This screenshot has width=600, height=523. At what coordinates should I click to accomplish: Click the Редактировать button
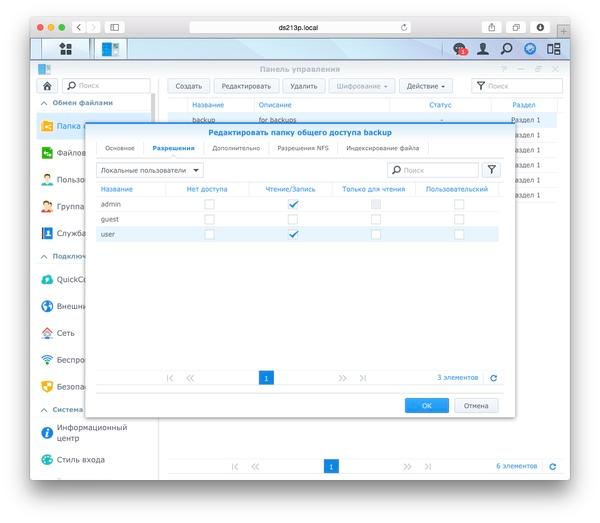coord(246,86)
